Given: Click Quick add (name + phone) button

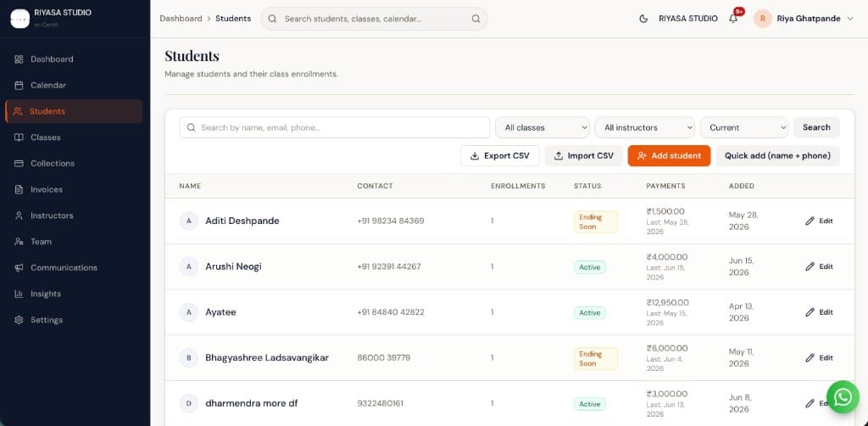Looking at the screenshot, I should click(778, 155).
